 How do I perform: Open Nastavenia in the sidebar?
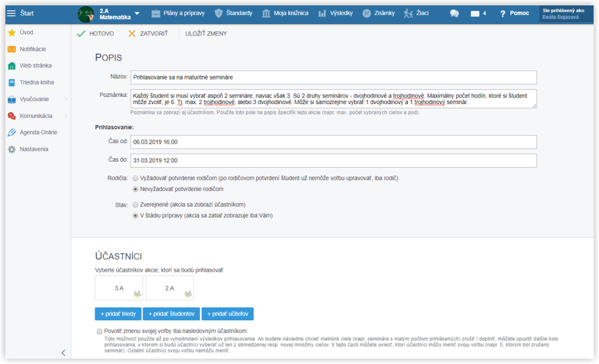[34, 149]
